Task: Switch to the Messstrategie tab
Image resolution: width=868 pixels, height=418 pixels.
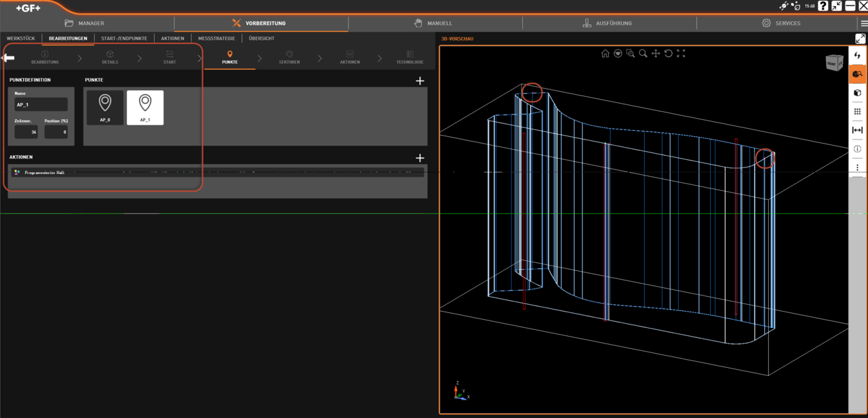Action: click(216, 39)
